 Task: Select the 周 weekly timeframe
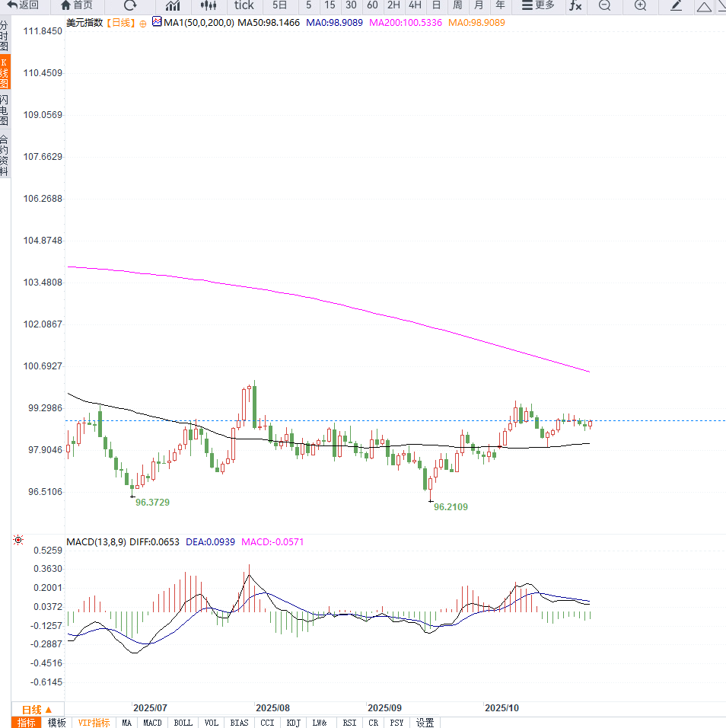click(457, 5)
